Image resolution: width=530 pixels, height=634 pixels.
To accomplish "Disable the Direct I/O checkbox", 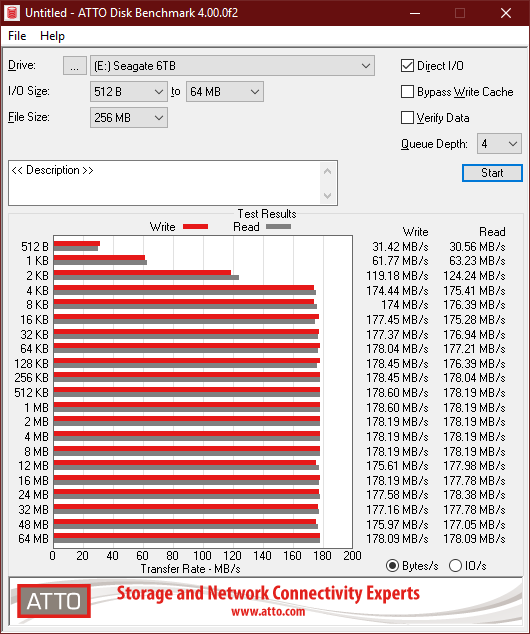I will coord(407,66).
